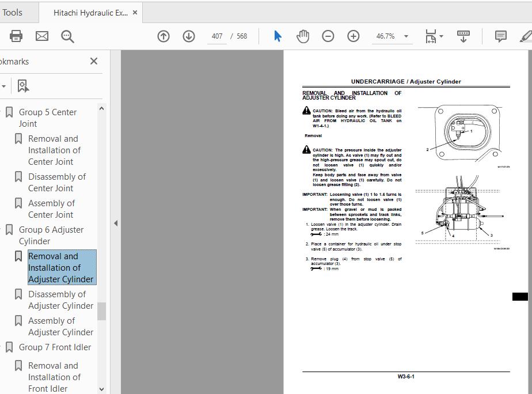This screenshot has height=394, width=532.
Task: Select the Hand tool
Action: [x=302, y=36]
